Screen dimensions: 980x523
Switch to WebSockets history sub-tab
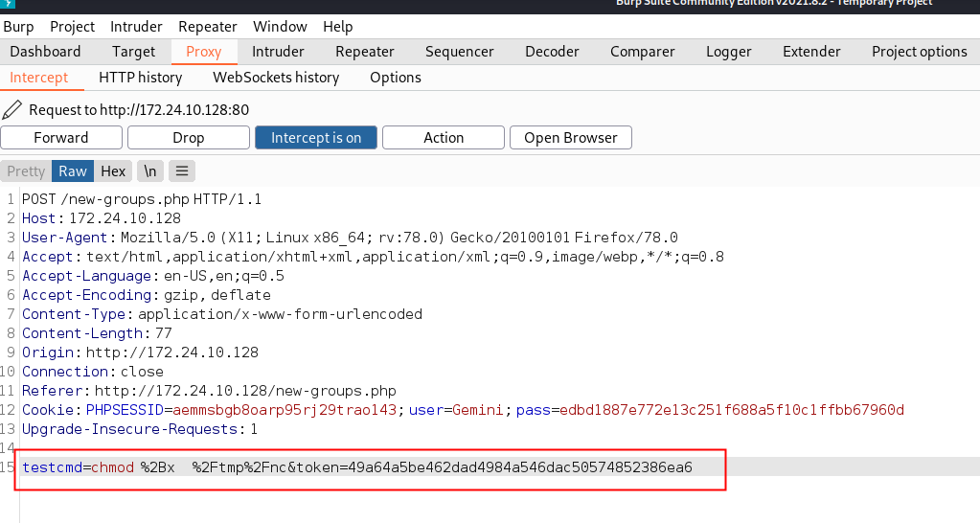tap(276, 78)
